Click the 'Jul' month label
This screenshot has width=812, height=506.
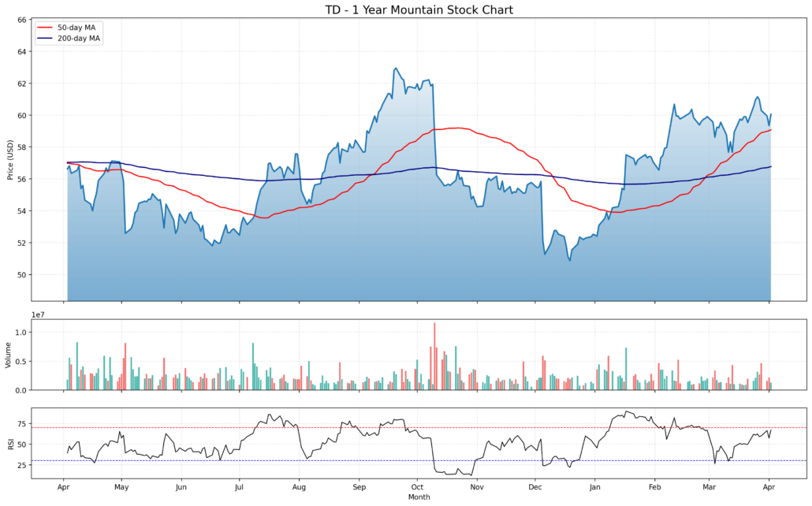[239, 487]
